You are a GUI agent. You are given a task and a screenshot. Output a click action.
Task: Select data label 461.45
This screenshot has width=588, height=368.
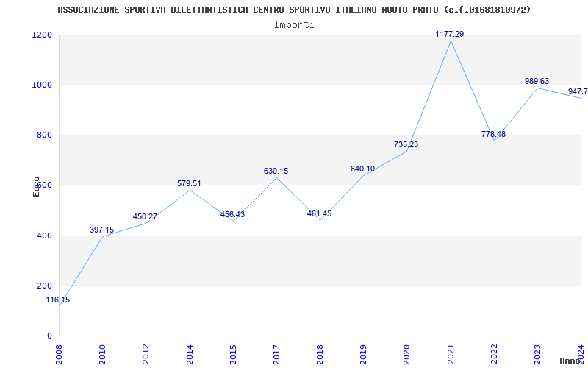[x=319, y=213]
